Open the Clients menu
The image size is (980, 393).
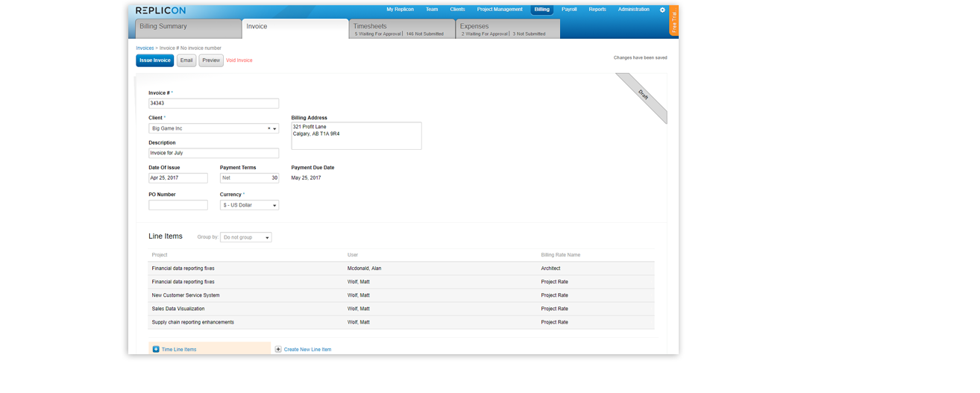tap(457, 10)
